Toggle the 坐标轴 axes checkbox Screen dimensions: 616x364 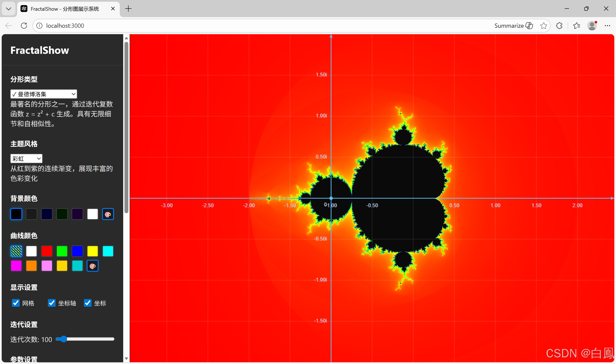tap(52, 303)
